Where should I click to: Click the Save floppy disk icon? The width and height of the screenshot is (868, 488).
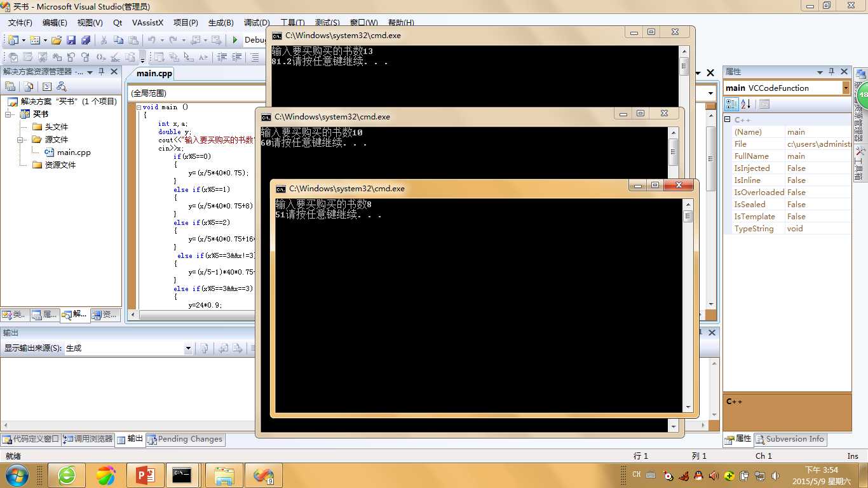coord(71,40)
